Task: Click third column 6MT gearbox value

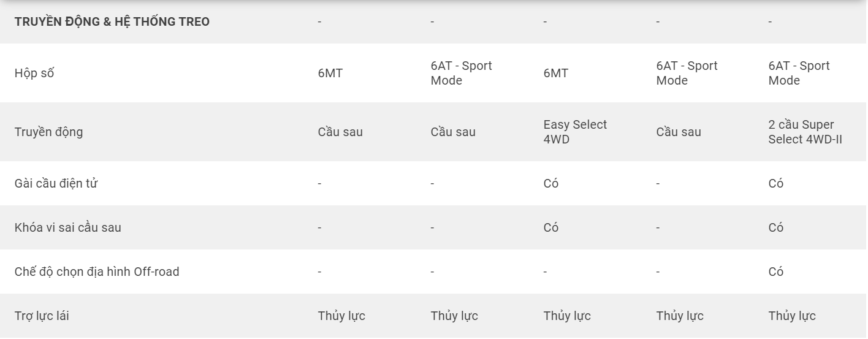Action: pyautogui.click(x=556, y=73)
